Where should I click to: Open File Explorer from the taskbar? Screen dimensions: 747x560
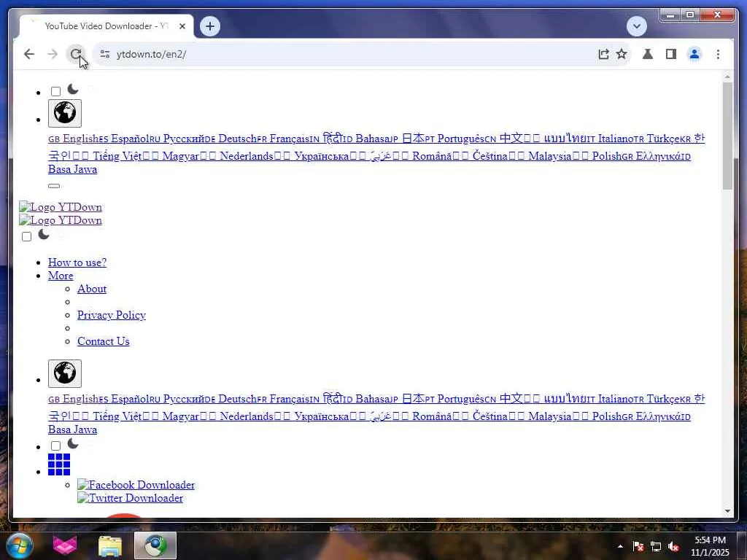(x=110, y=545)
